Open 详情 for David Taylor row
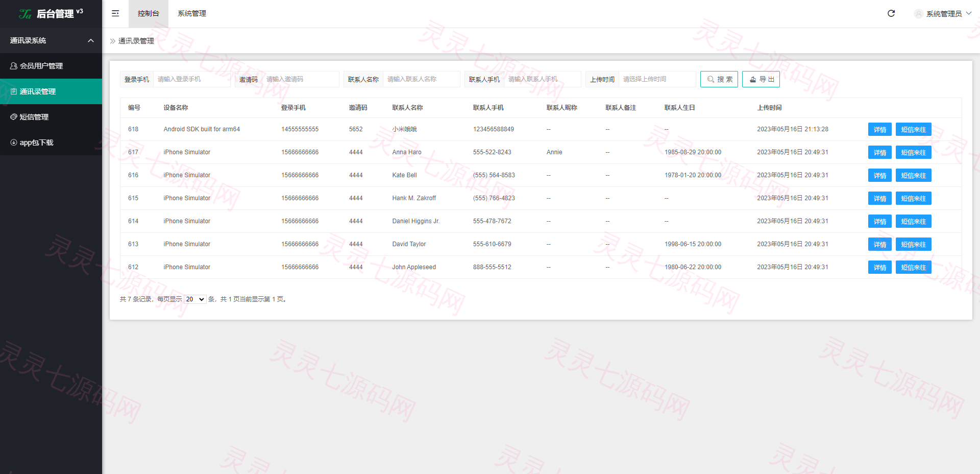Image resolution: width=980 pixels, height=474 pixels. (880, 244)
